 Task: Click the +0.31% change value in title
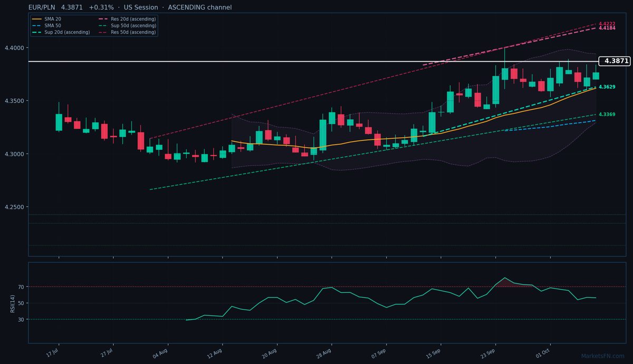101,7
